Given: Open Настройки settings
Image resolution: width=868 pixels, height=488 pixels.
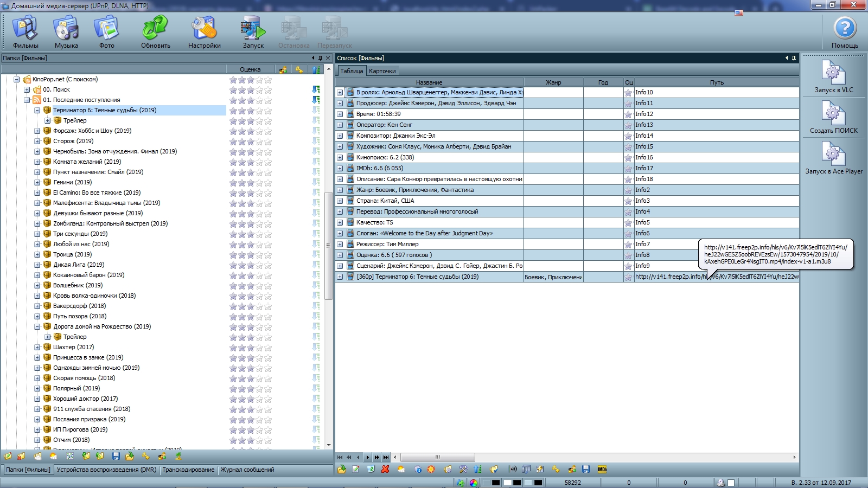Looking at the screenshot, I should tap(205, 30).
